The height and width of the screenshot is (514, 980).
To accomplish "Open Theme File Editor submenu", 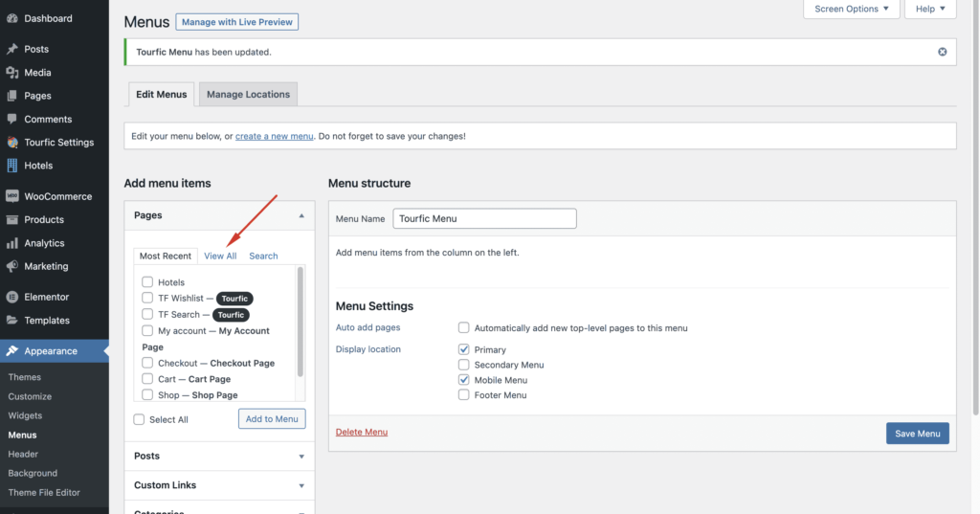I will (44, 493).
